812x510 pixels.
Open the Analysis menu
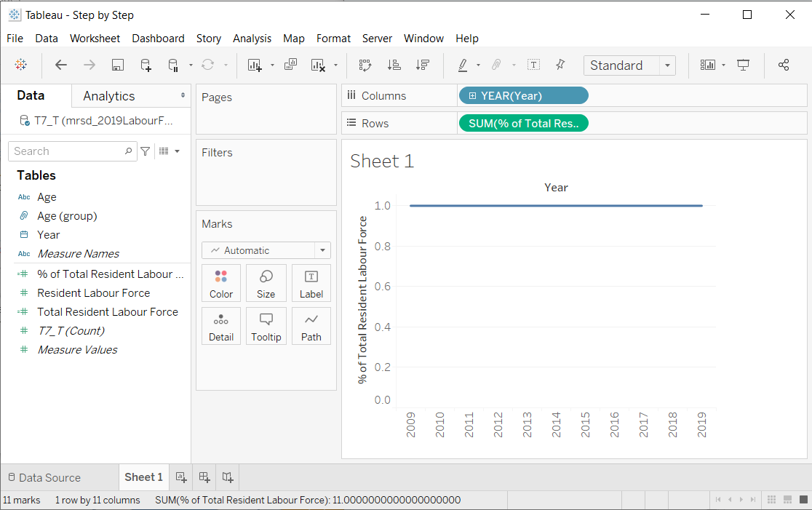click(x=252, y=39)
